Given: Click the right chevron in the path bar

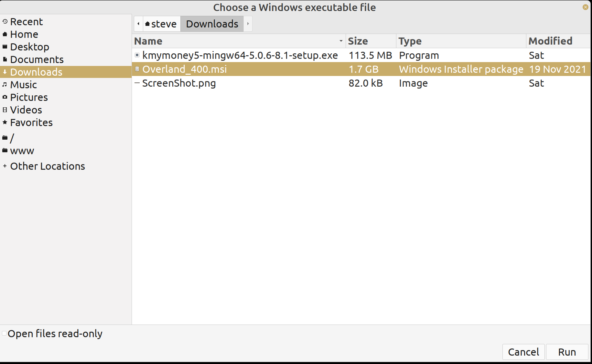Looking at the screenshot, I should [248, 24].
